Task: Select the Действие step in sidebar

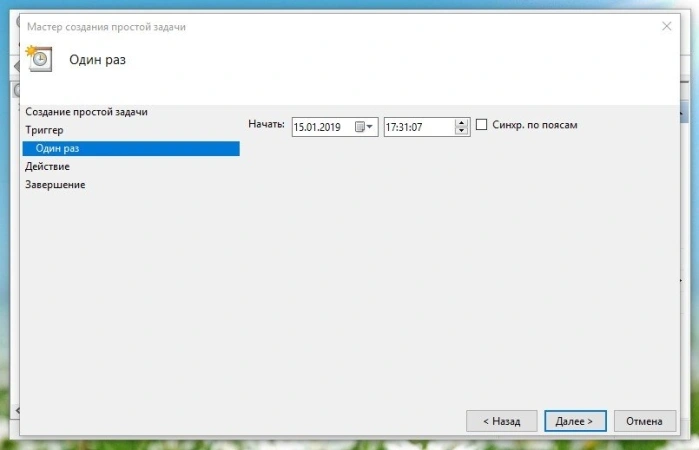Action: tap(47, 166)
